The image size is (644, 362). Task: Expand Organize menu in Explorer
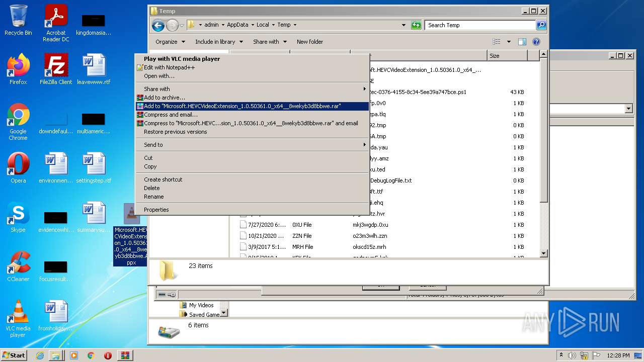click(170, 42)
